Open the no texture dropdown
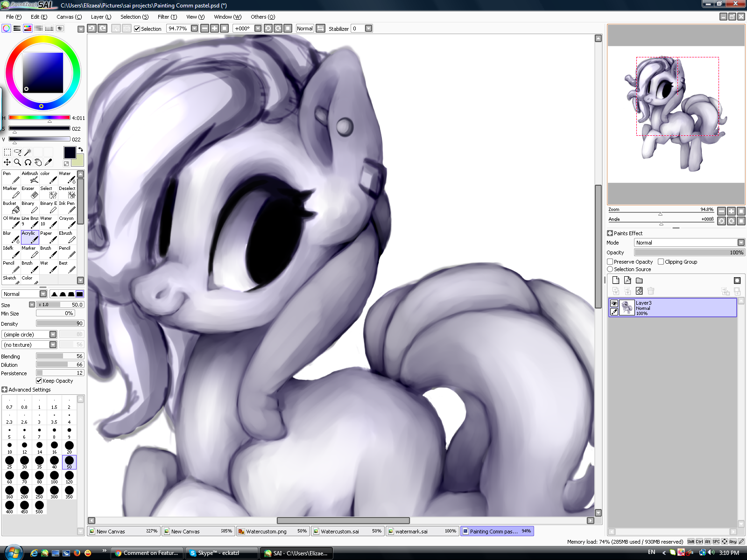747x560 pixels. (x=53, y=345)
